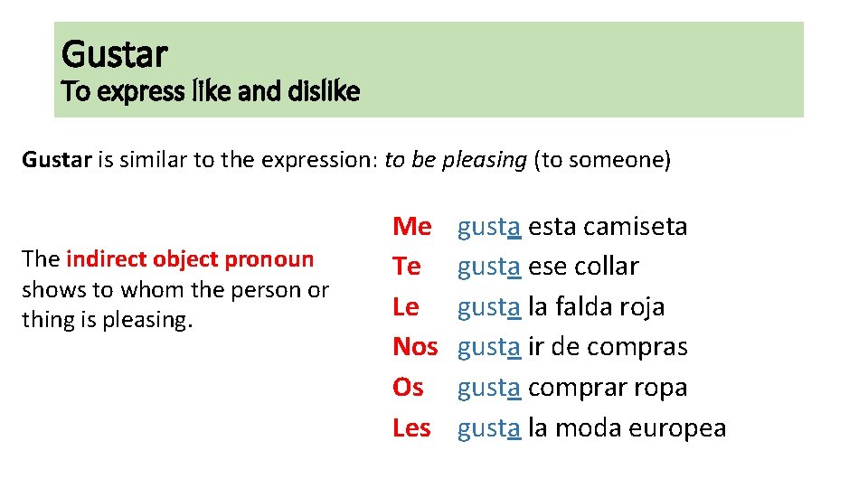Click the bold "Gustar" word in the definition sentence

57,161
